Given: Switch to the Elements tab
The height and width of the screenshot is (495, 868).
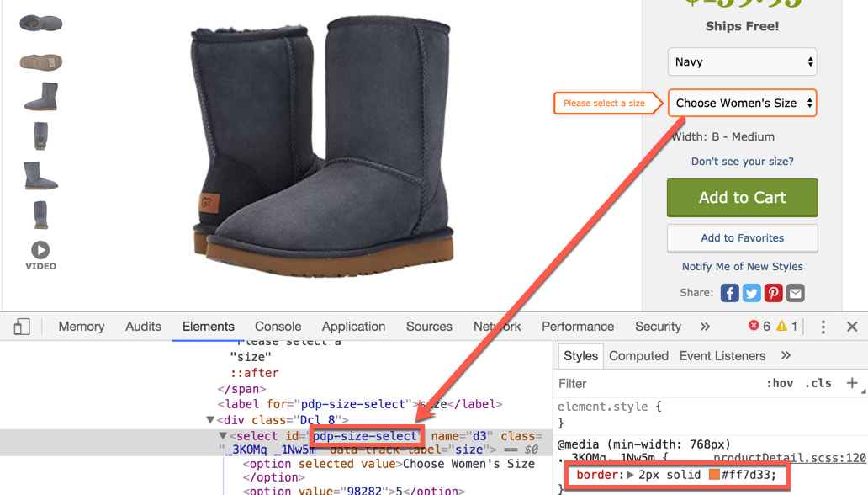Looking at the screenshot, I should 208,327.
